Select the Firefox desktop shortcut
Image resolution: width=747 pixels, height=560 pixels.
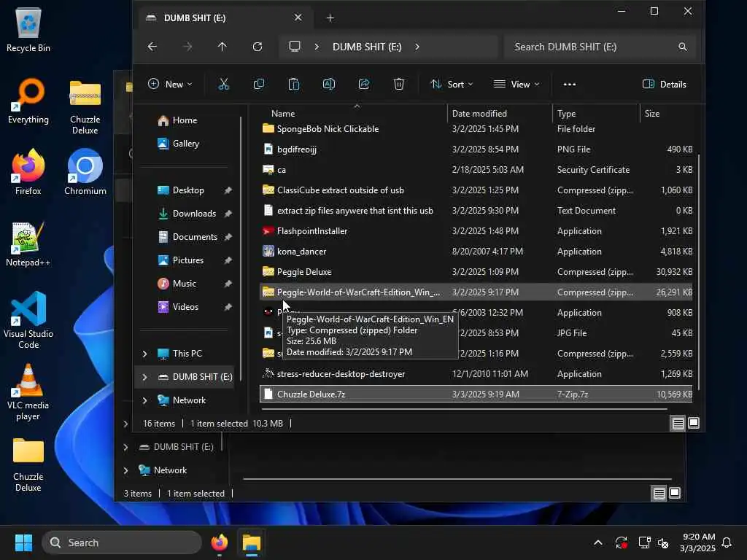coord(28,172)
